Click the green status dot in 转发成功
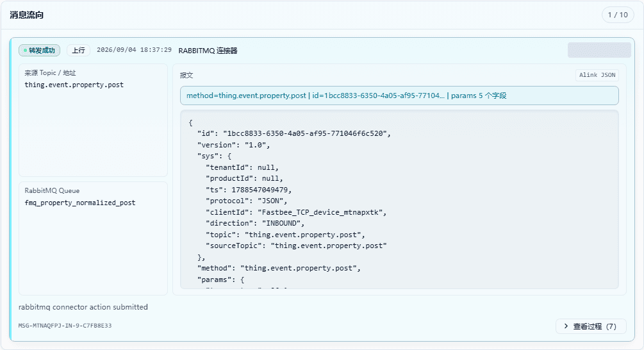 (x=25, y=51)
